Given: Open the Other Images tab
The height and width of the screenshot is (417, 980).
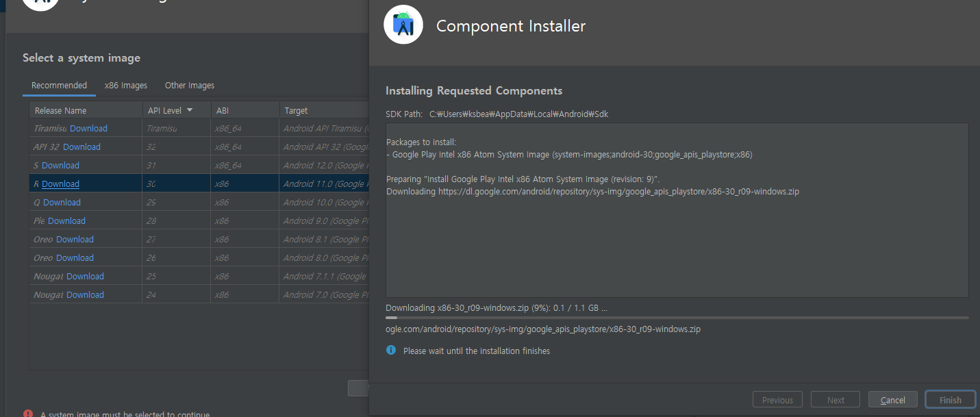Looking at the screenshot, I should click(x=190, y=86).
